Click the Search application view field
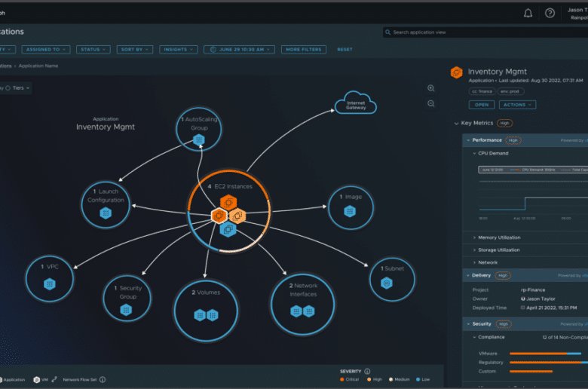This screenshot has height=389, width=588. tap(485, 32)
